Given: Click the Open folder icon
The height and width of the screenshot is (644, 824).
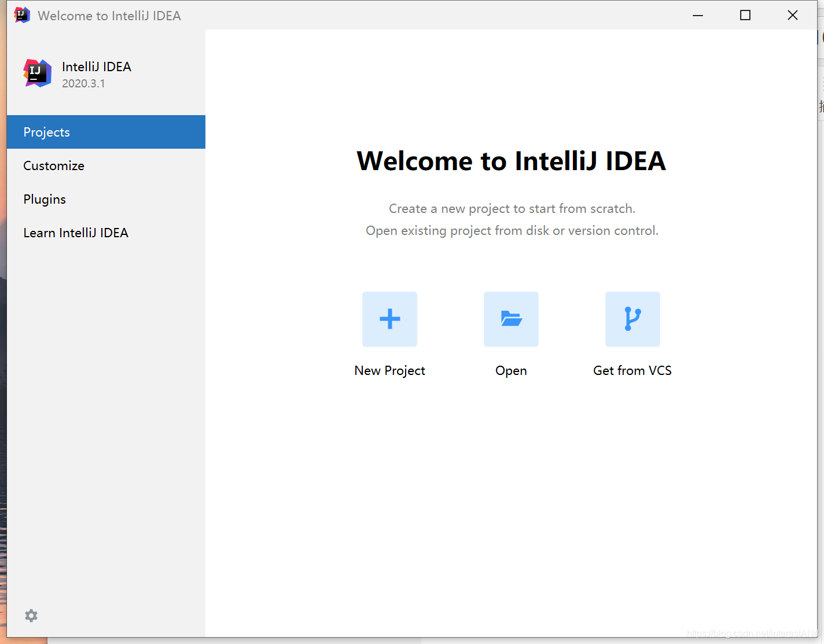Looking at the screenshot, I should coord(511,319).
